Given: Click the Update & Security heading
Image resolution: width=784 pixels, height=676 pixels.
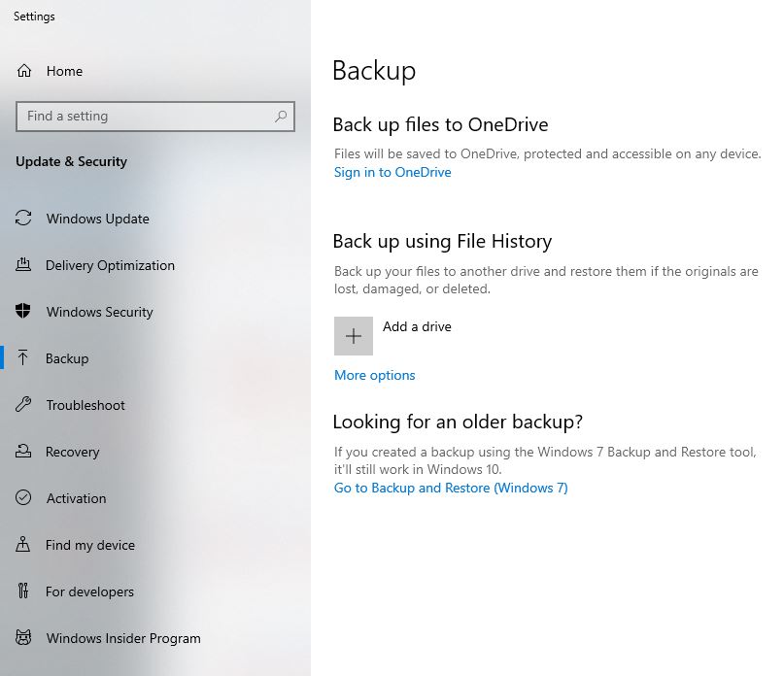Looking at the screenshot, I should tap(72, 161).
